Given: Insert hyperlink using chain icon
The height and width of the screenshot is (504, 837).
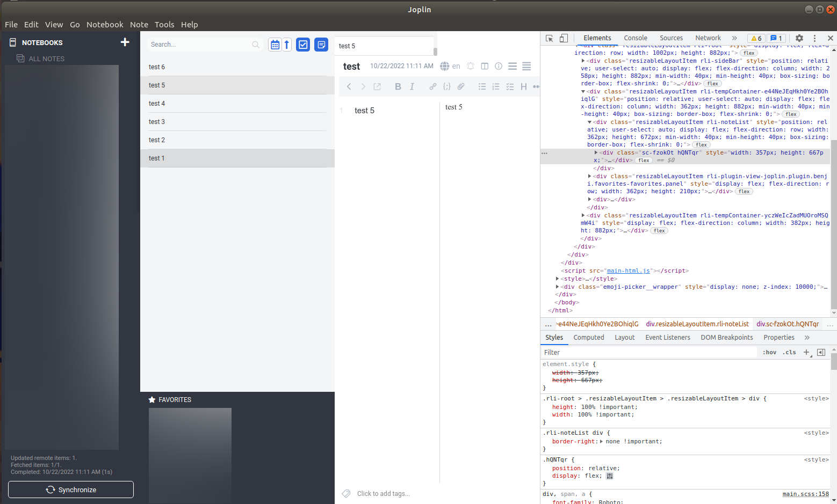Looking at the screenshot, I should tap(433, 86).
